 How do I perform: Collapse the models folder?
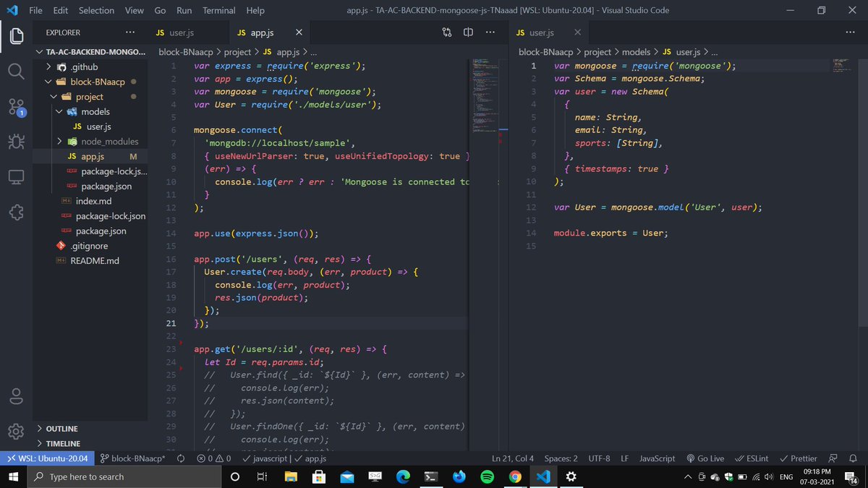90,111
